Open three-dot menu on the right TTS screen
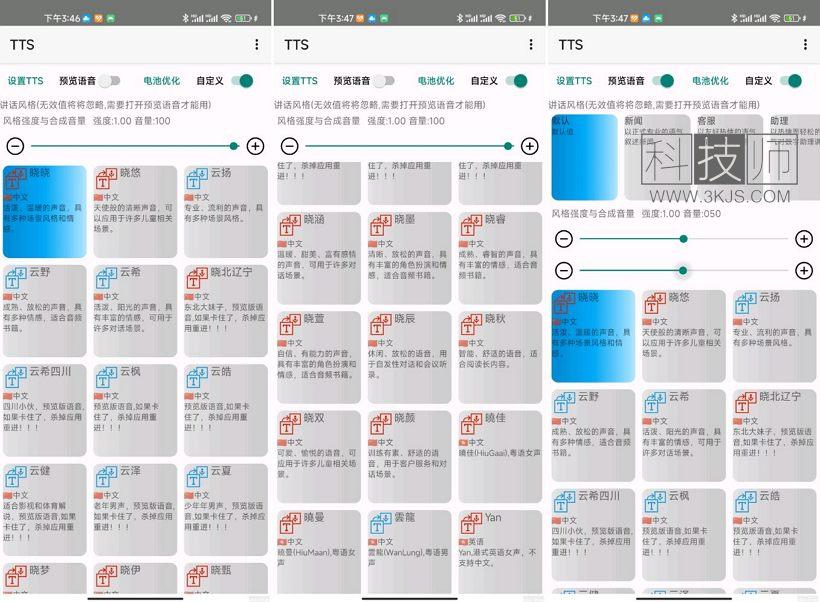Image resolution: width=820 pixels, height=602 pixels. coord(805,44)
